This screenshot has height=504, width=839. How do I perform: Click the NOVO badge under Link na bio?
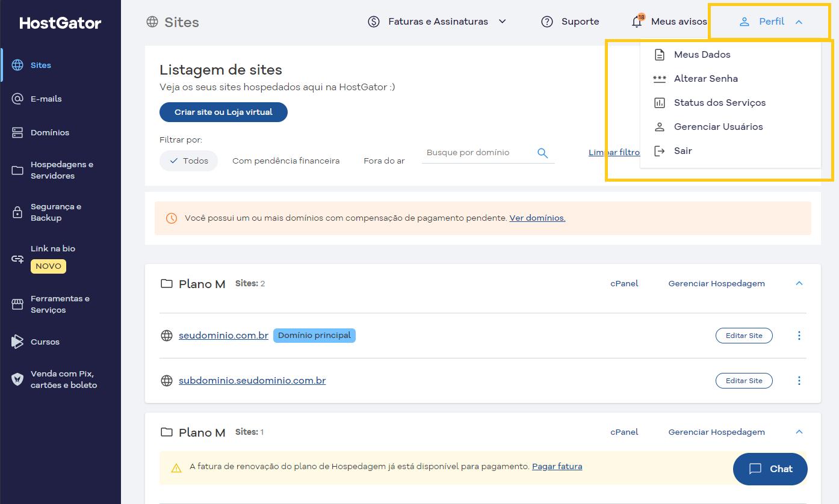[x=48, y=266]
